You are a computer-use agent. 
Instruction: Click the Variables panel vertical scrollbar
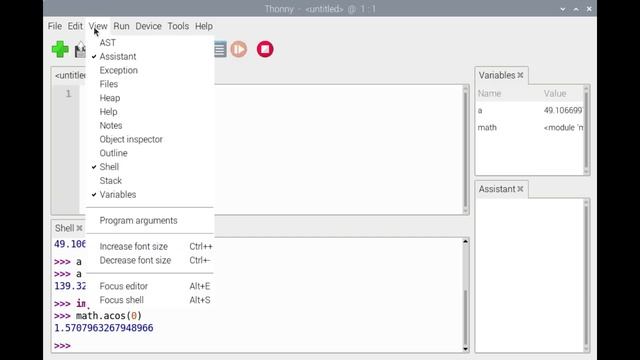tap(587, 130)
